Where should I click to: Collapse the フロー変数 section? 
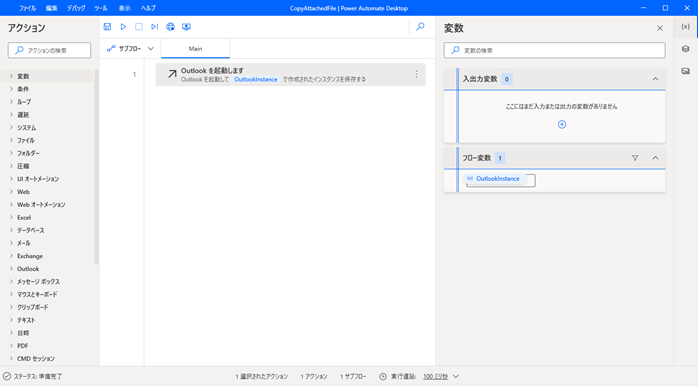pos(655,158)
